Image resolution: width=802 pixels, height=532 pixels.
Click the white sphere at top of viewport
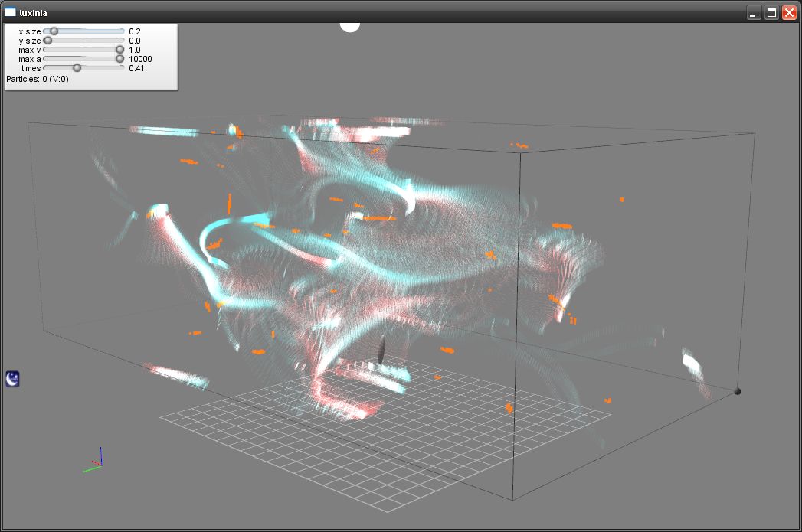349,27
